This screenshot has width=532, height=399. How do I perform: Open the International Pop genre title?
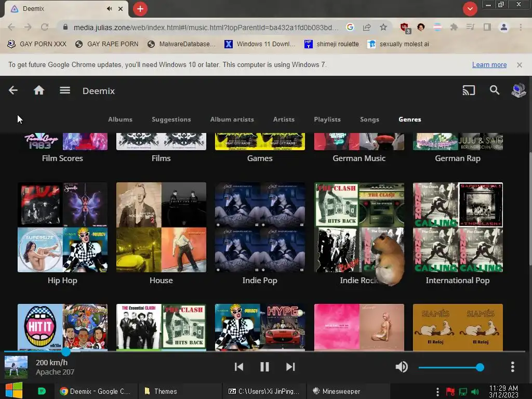tap(458, 281)
